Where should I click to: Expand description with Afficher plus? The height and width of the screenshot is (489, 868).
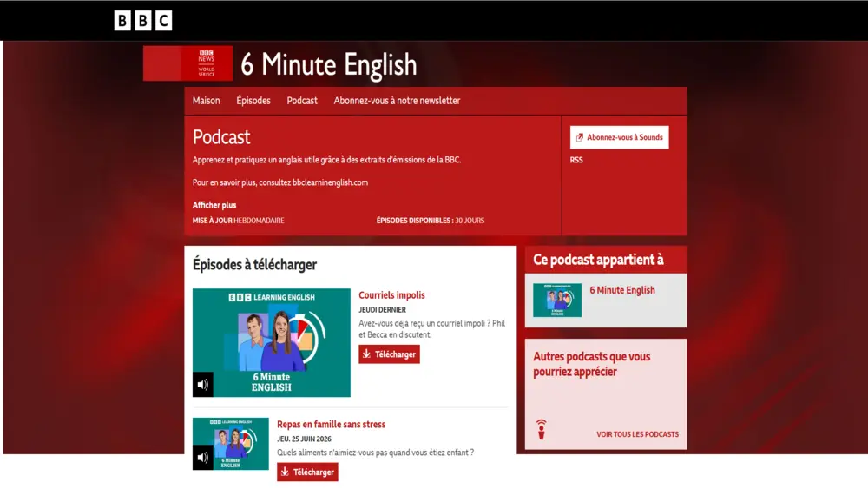214,205
